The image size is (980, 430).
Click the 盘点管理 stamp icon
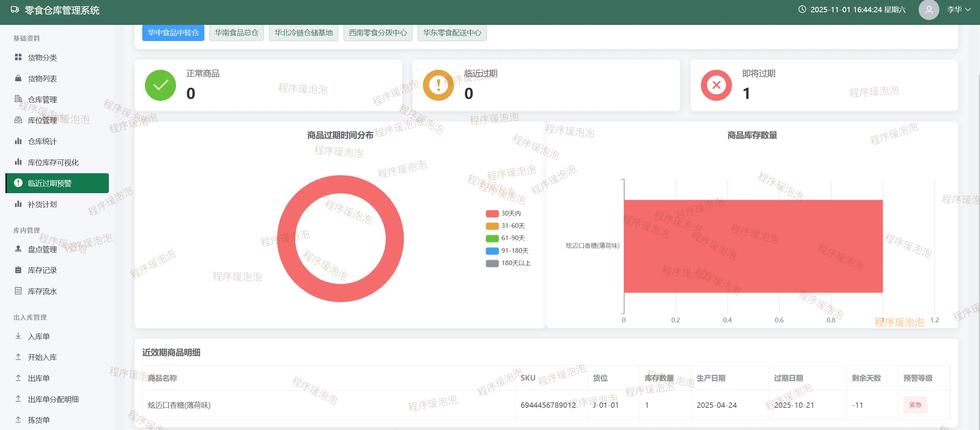pos(18,249)
